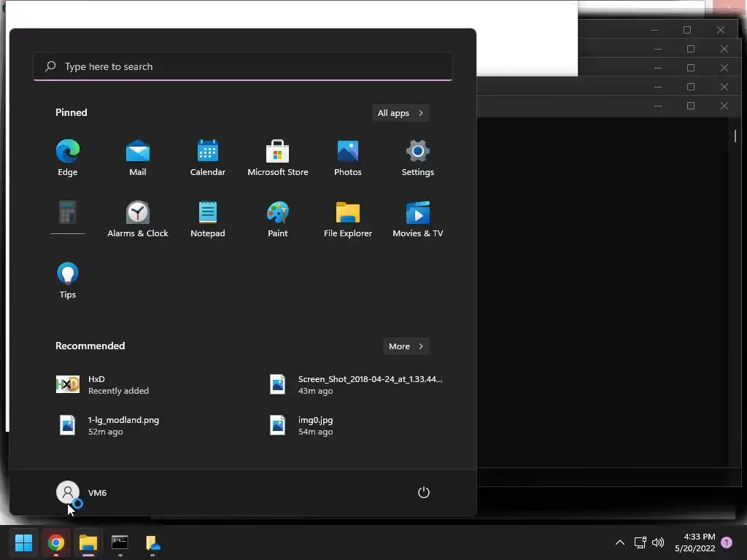Open the Edge browser from Pinned apps

[x=68, y=158]
